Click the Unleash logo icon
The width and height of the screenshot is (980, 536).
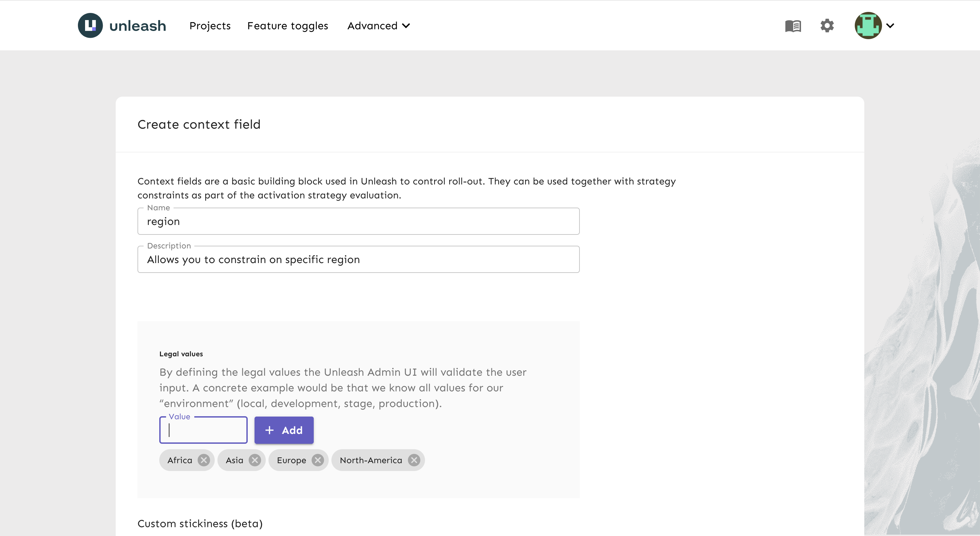tap(90, 26)
